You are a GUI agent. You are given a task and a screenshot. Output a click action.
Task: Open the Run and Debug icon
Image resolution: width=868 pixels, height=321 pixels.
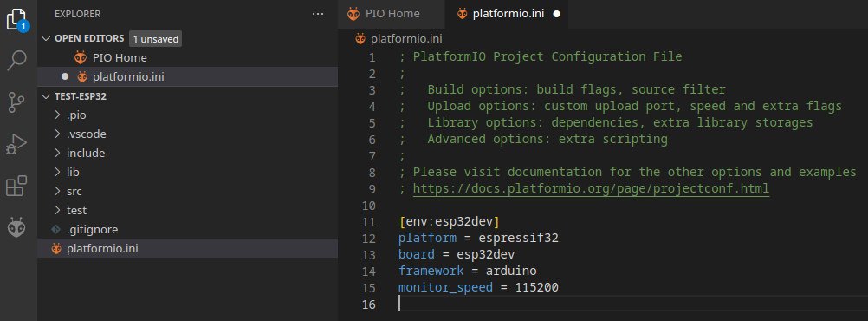coord(16,145)
